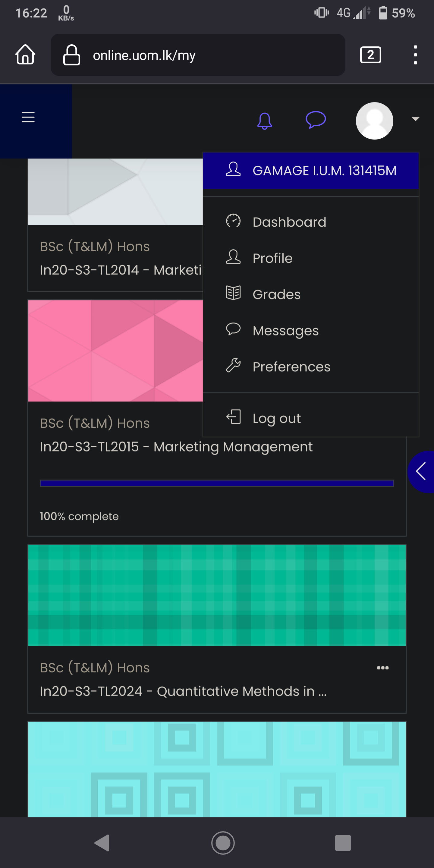
Task: Click the TL2015 course progress bar
Action: pos(217,483)
